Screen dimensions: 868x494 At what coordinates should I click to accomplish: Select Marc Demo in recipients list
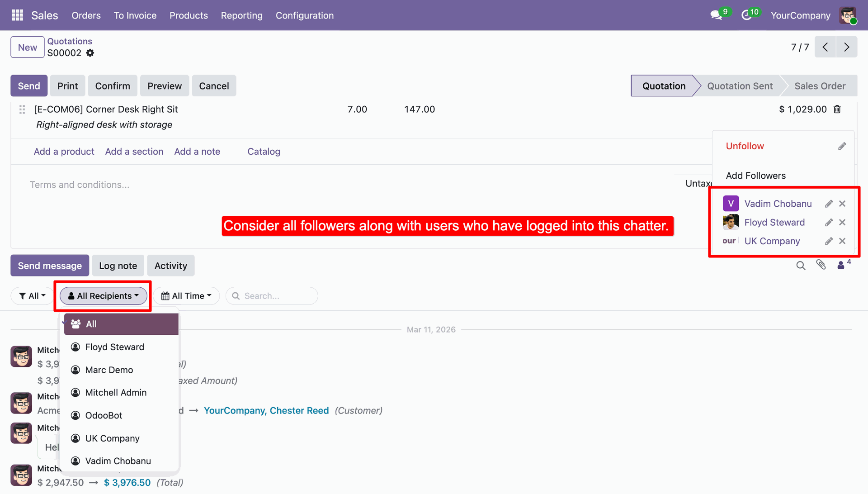point(109,370)
